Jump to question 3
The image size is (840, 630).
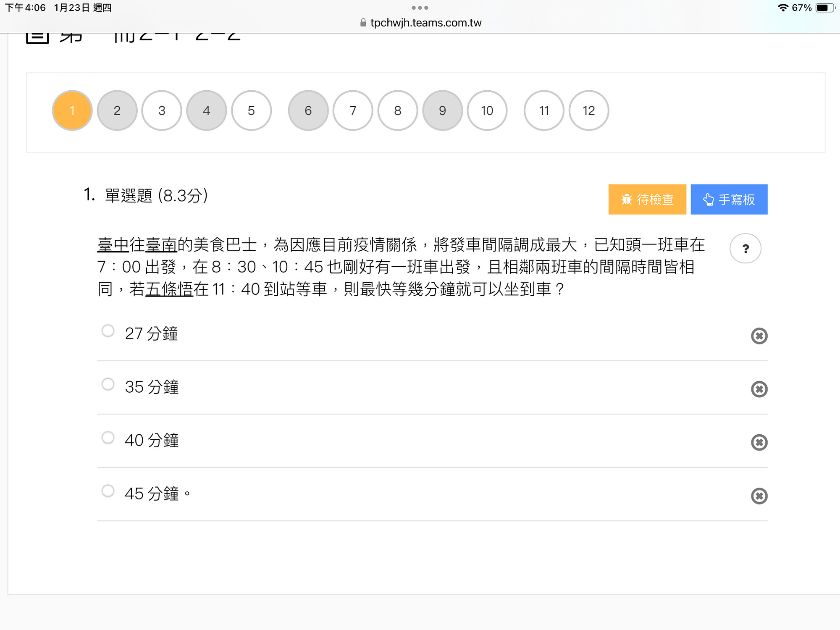162,110
